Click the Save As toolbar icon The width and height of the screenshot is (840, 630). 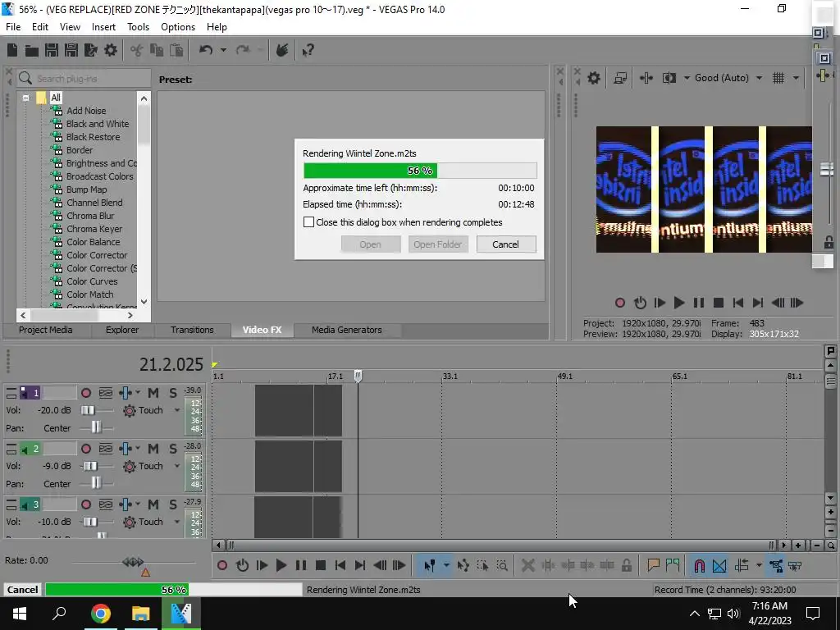pos(71,50)
